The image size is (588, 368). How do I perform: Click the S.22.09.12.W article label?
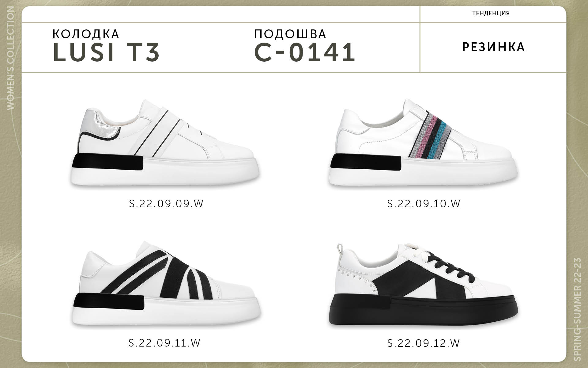(x=424, y=343)
